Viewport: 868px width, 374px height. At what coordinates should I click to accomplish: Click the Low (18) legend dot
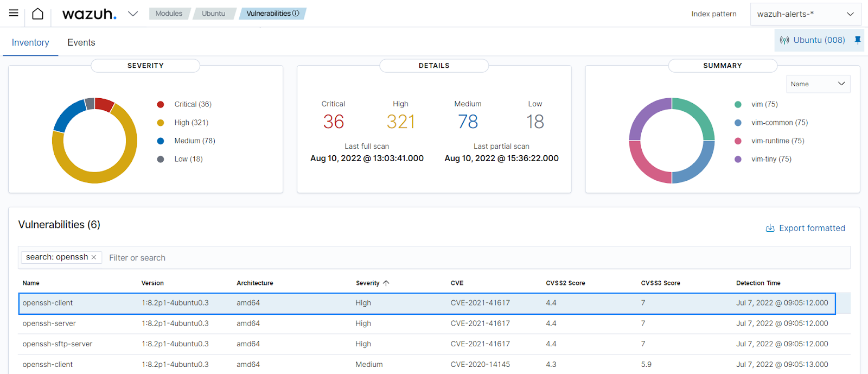coord(161,159)
